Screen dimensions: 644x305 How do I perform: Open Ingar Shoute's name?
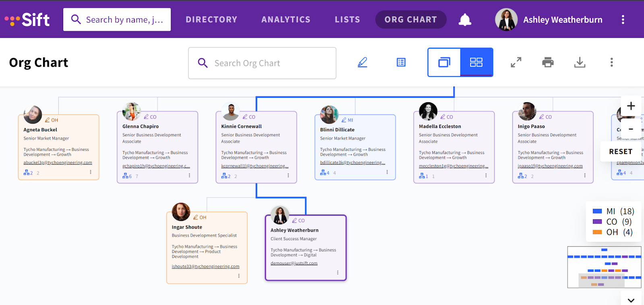187,227
